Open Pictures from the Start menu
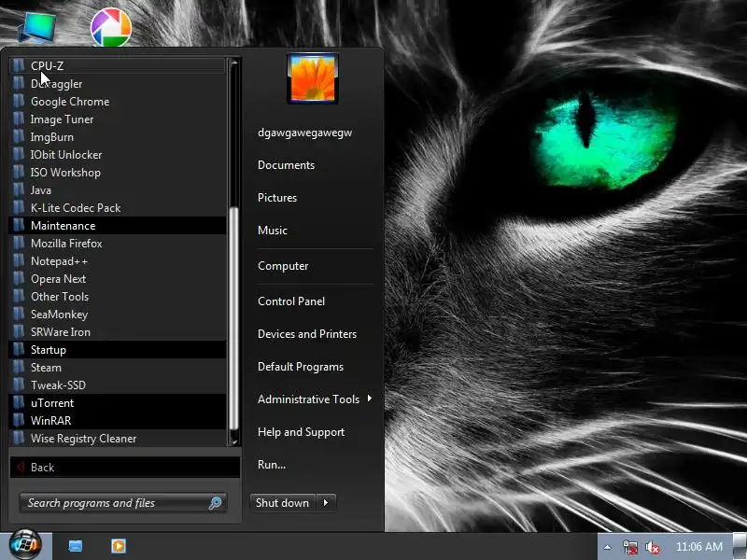 coord(277,198)
